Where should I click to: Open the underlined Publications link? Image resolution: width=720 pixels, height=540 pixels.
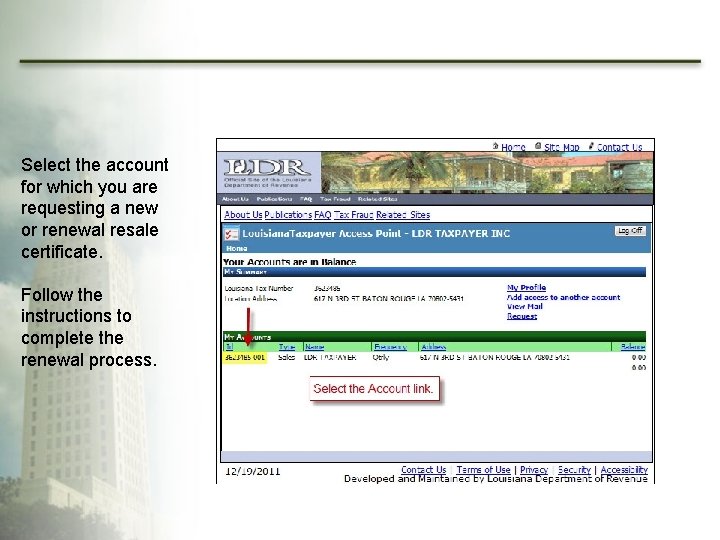click(288, 214)
